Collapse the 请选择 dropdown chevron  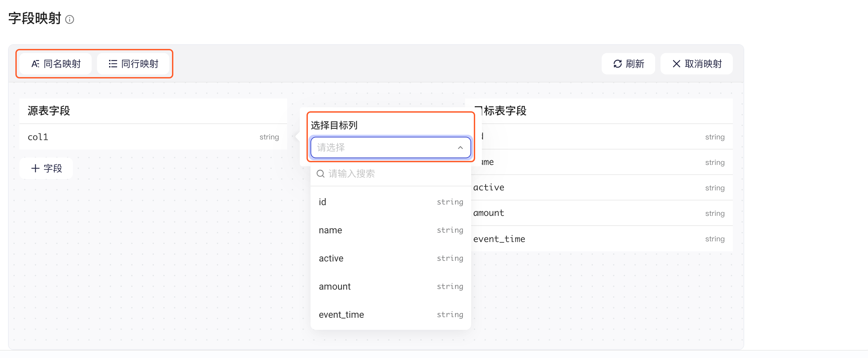(460, 147)
